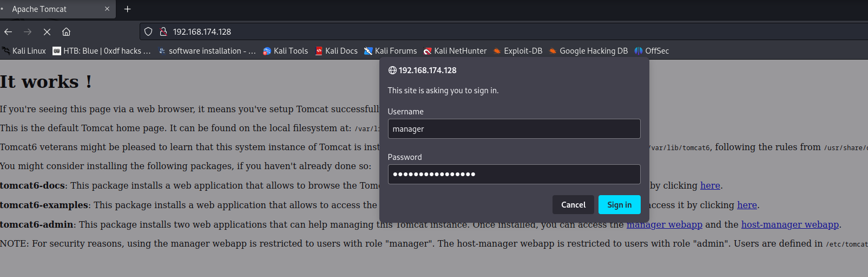The image size is (868, 277).
Task: Click the browser back arrow
Action: [x=8, y=32]
